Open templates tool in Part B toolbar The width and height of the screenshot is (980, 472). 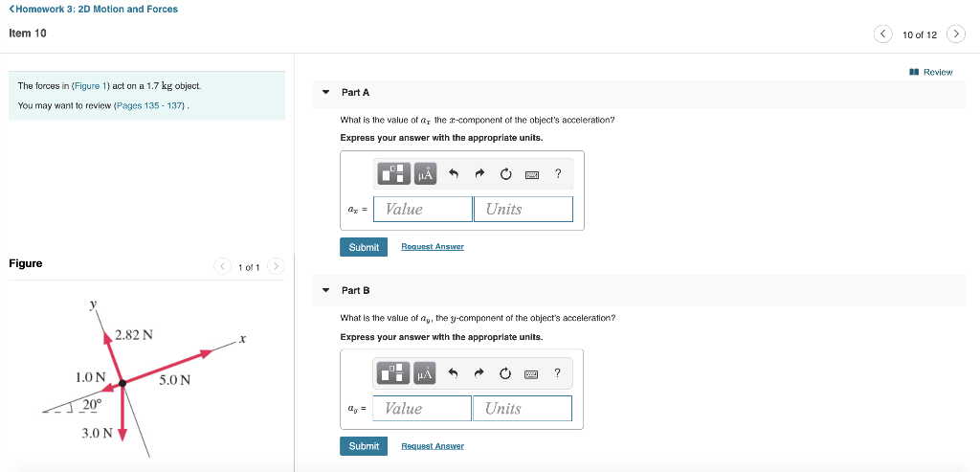(392, 373)
